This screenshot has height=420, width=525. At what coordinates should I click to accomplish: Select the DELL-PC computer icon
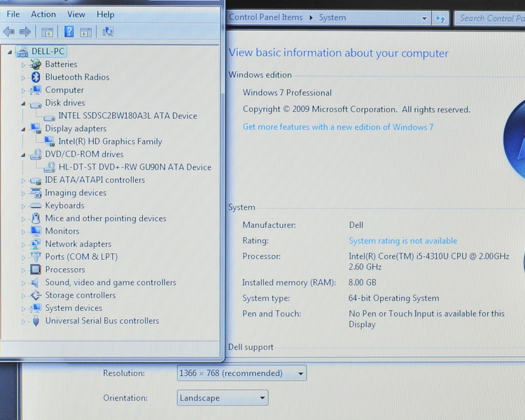click(22, 52)
